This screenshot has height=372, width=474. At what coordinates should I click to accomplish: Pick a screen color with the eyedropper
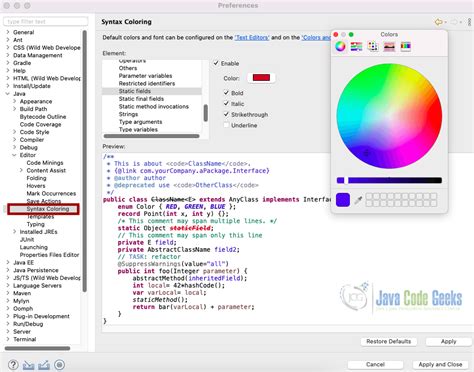click(358, 200)
